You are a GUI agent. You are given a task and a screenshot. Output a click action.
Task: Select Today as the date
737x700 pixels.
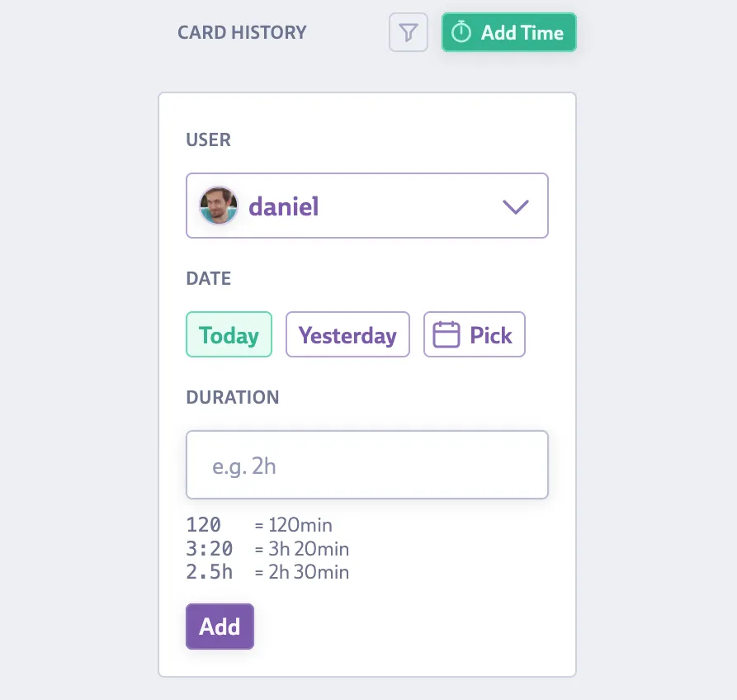click(229, 334)
